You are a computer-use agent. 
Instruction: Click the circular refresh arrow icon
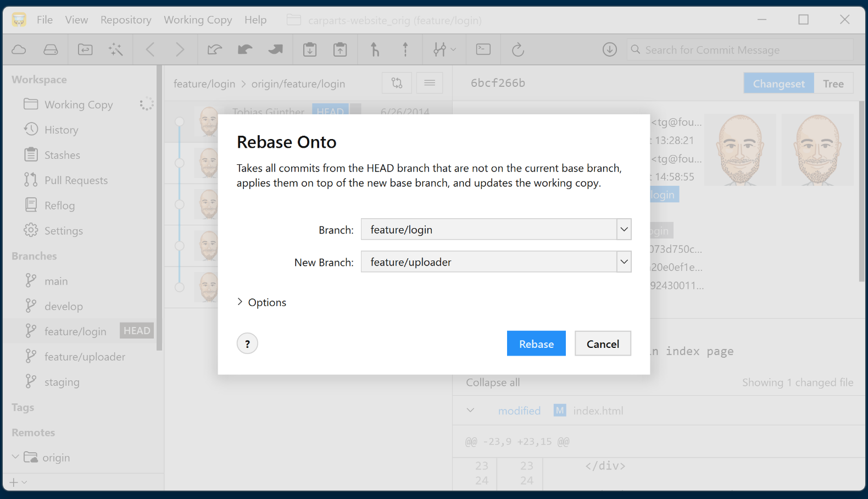tap(518, 50)
